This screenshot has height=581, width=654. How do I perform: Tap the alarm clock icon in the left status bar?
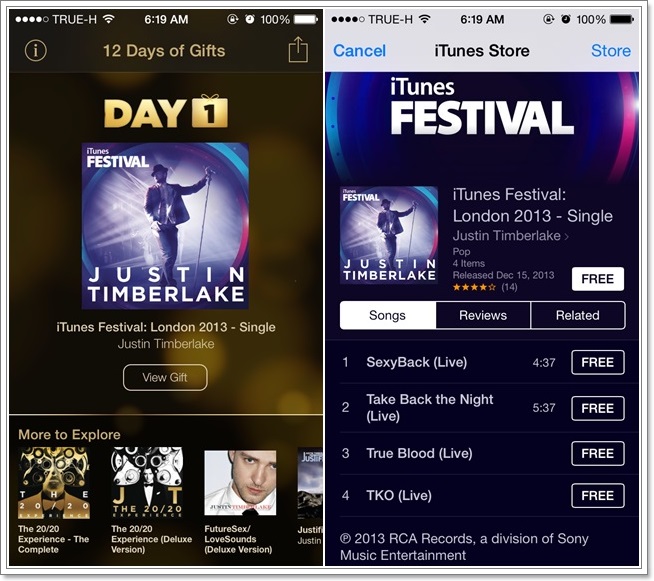(250, 19)
